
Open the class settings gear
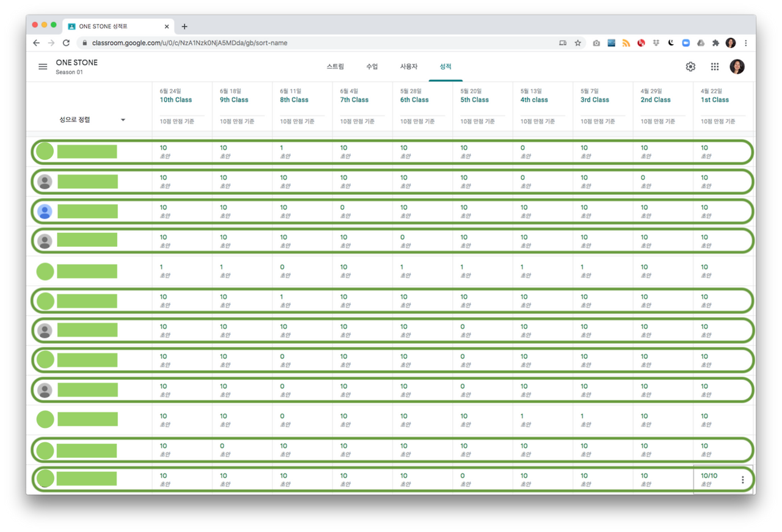tap(690, 67)
